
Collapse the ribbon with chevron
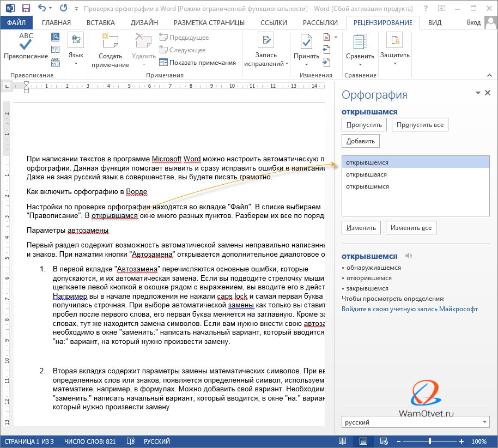489,75
